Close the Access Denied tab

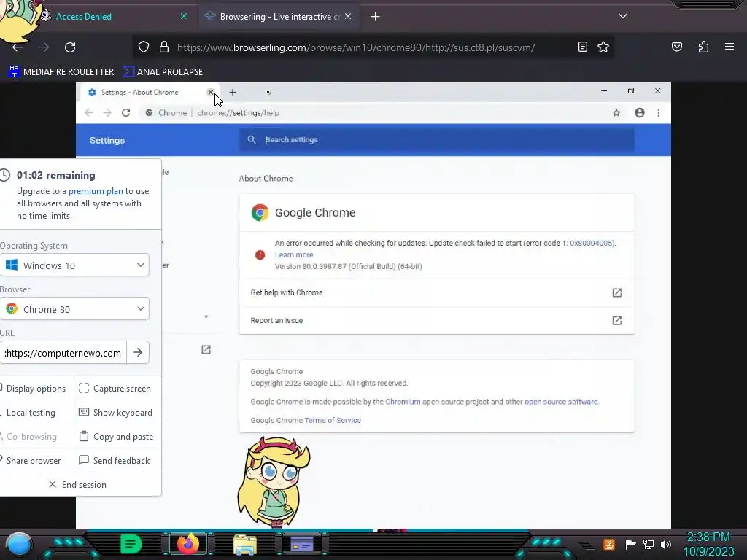tap(183, 16)
